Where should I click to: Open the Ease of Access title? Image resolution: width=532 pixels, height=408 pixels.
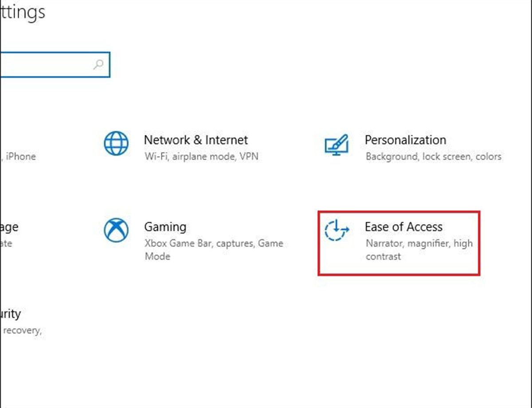[403, 227]
